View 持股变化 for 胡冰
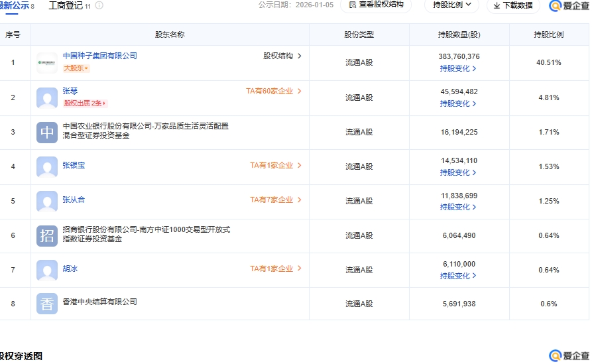This screenshot has width=592, height=364. [x=458, y=276]
